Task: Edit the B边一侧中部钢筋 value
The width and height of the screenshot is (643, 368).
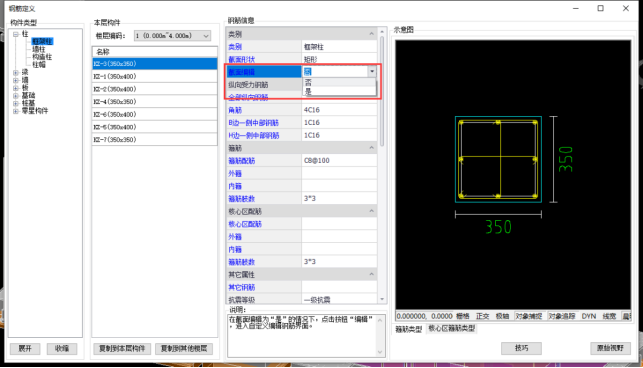Action: click(339, 123)
